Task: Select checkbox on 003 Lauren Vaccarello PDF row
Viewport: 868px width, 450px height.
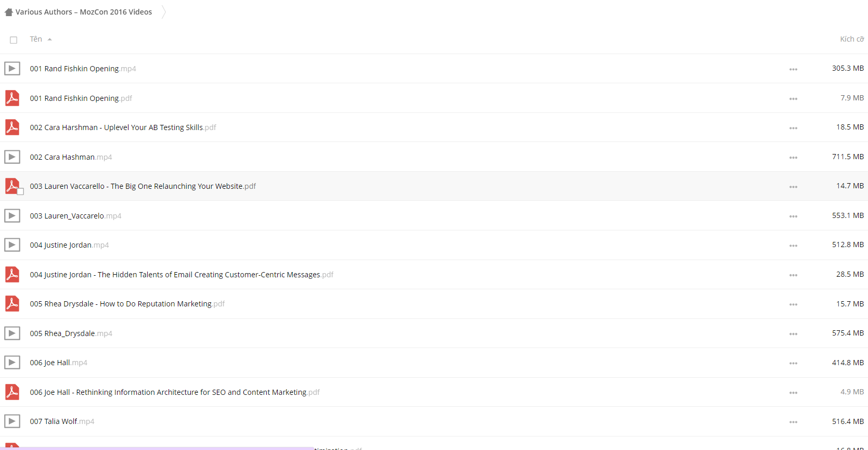Action: (20, 191)
